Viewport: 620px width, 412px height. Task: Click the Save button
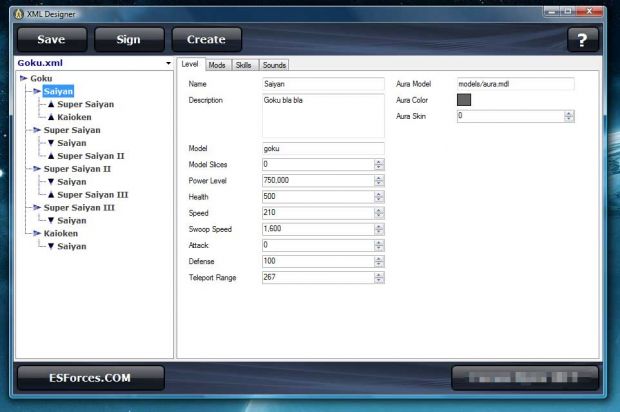tap(52, 40)
